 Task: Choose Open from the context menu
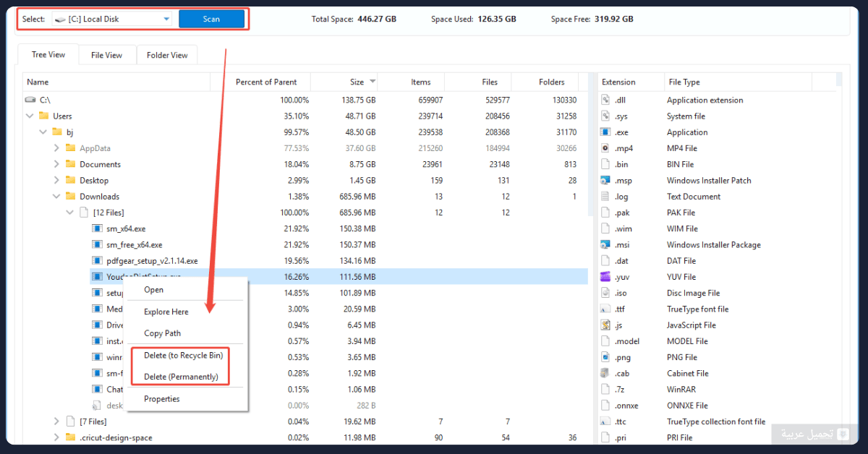click(153, 290)
